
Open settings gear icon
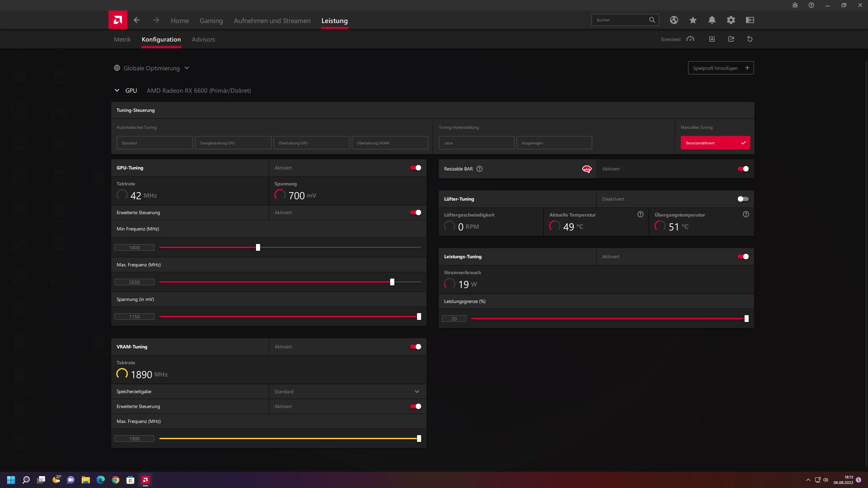point(731,20)
